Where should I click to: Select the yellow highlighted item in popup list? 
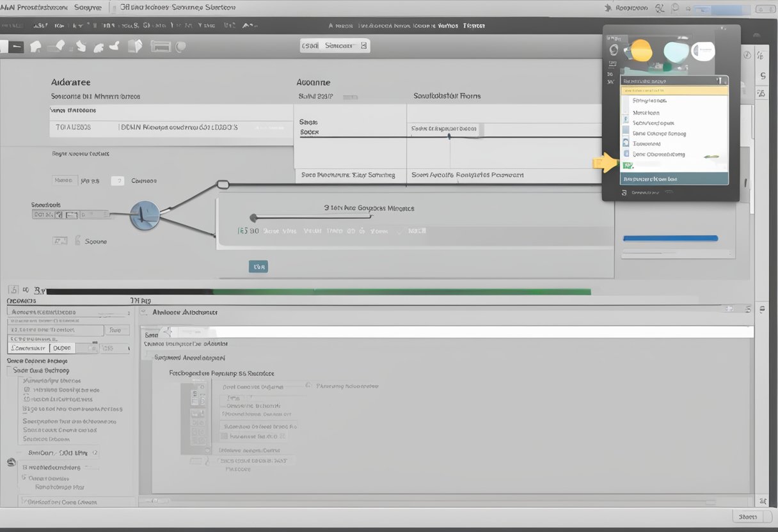tap(674, 91)
